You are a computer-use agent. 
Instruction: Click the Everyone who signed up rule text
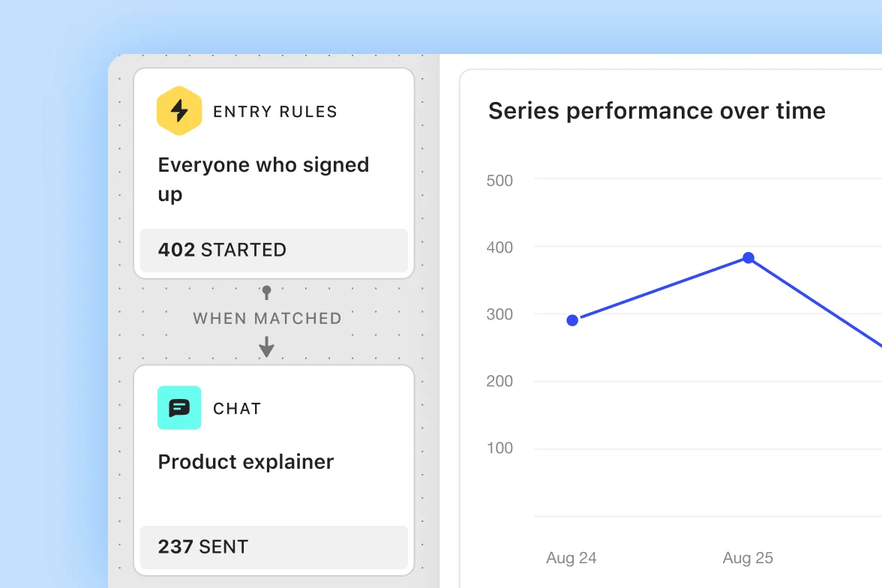click(x=263, y=179)
